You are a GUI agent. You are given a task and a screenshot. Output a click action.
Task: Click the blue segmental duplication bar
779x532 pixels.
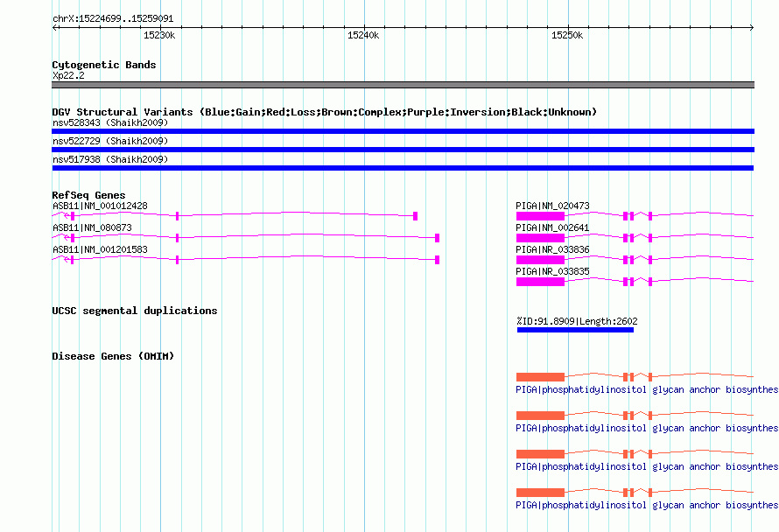tap(575, 330)
